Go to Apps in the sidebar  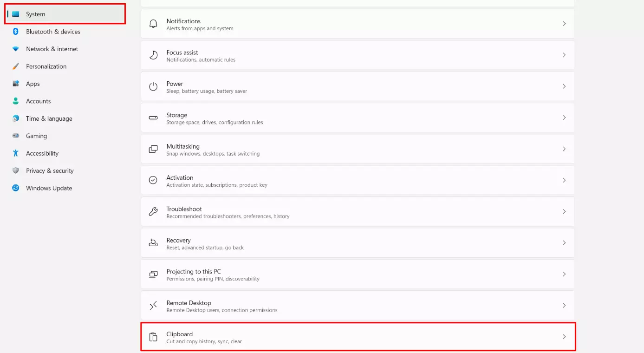[33, 84]
